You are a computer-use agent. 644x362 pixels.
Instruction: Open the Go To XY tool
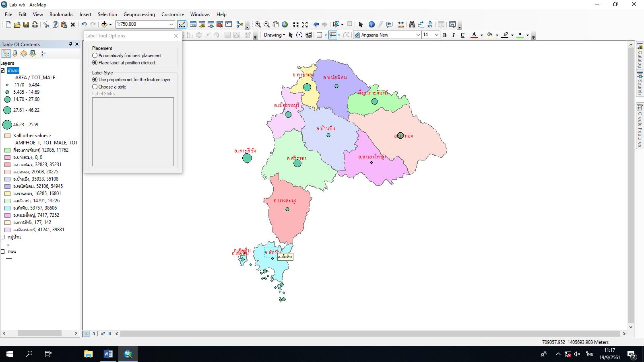coord(429,25)
